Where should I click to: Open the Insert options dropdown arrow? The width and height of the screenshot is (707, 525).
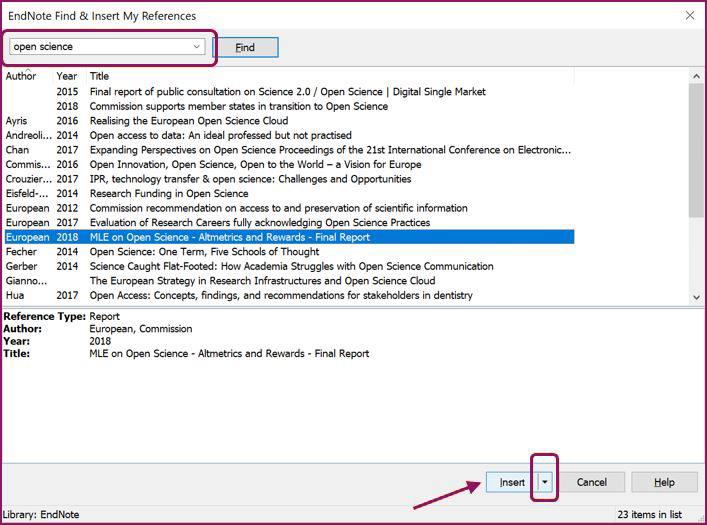tap(545, 482)
